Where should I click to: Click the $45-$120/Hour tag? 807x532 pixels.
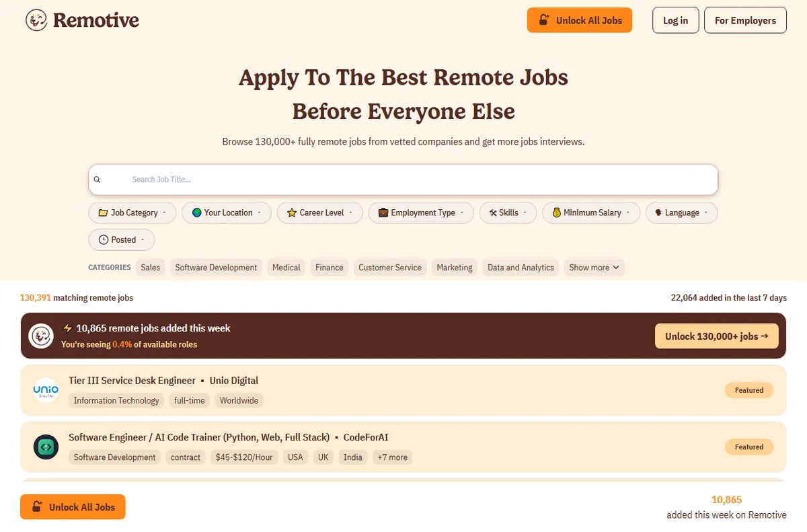click(x=244, y=457)
